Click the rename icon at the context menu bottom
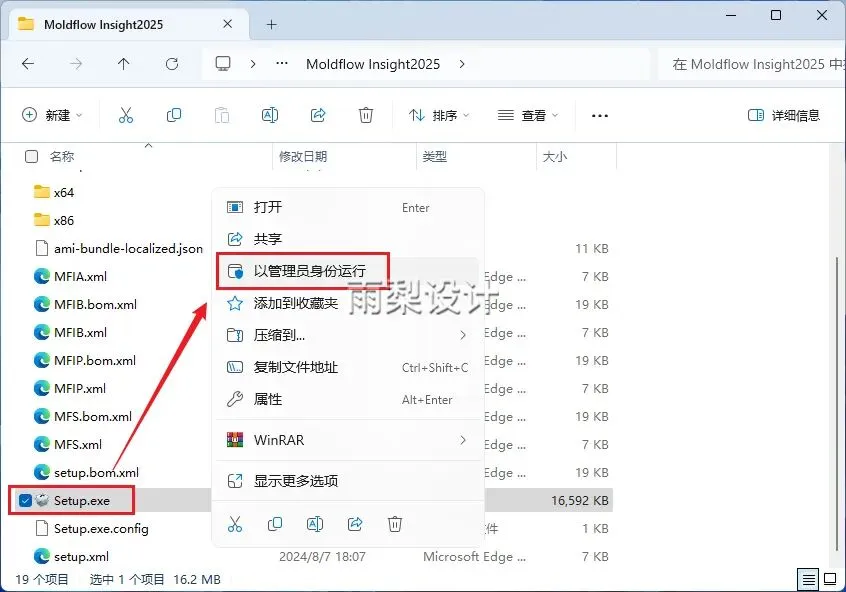The height and width of the screenshot is (592, 846). [x=315, y=524]
